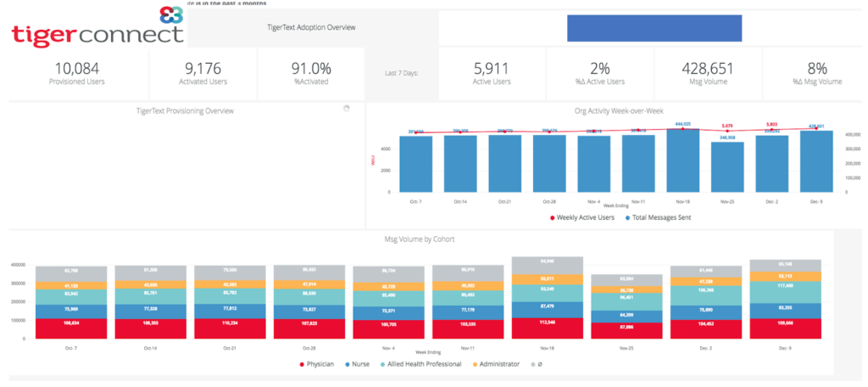This screenshot has height=387, width=868.
Task: Select the Oct-14 bar in Org Activity chart
Action: [x=460, y=164]
